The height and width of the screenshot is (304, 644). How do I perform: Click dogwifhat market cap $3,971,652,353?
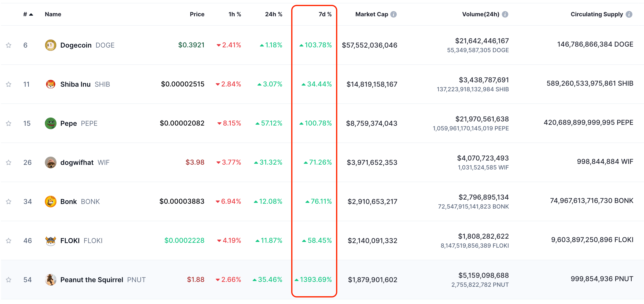pos(372,162)
